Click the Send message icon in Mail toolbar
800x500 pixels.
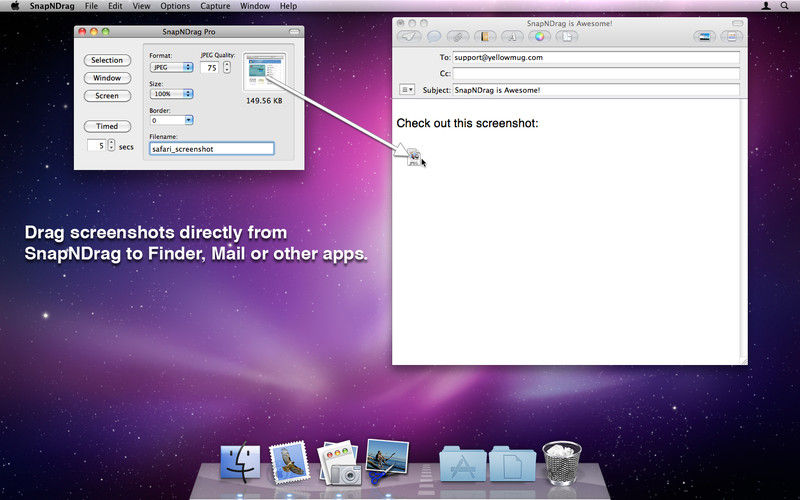pyautogui.click(x=409, y=37)
